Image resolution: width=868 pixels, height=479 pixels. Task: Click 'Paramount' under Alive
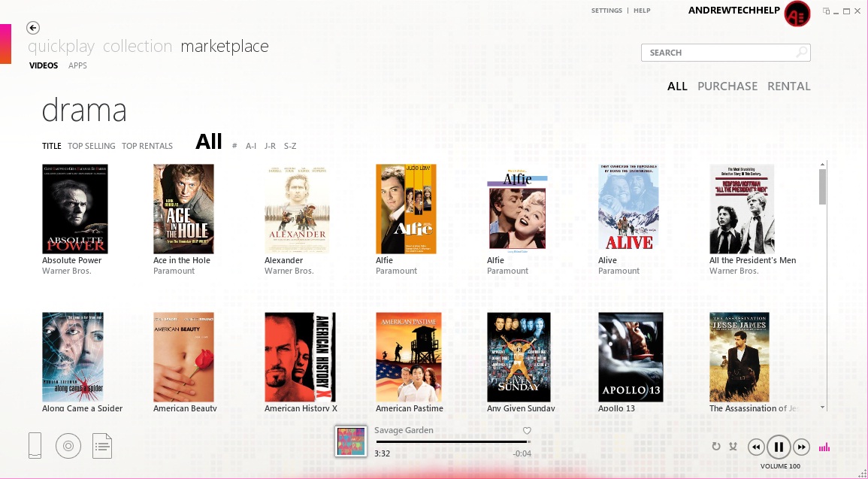619,271
